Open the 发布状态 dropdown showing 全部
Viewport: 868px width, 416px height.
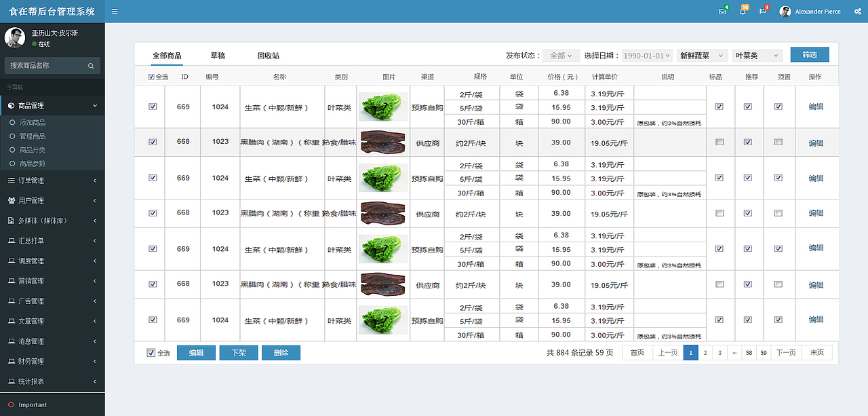coord(561,56)
